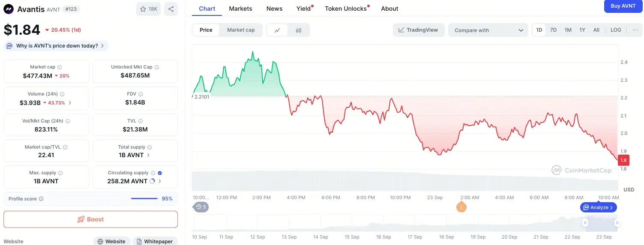Click the $21.38M TVL value

click(x=135, y=129)
